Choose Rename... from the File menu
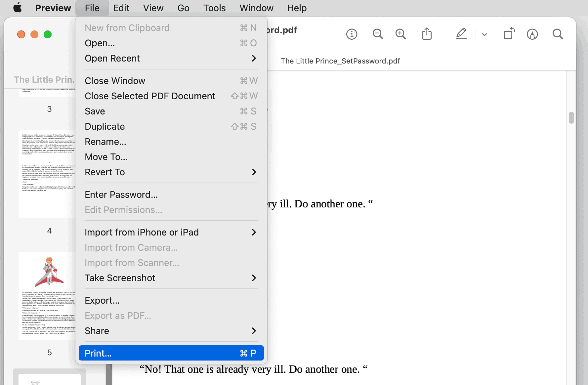Screen dimensions: 588x385 point(171,142)
